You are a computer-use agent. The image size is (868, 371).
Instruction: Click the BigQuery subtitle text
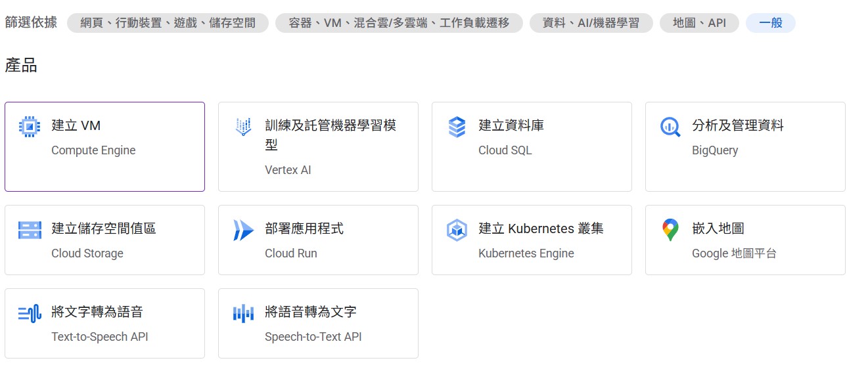(x=715, y=150)
